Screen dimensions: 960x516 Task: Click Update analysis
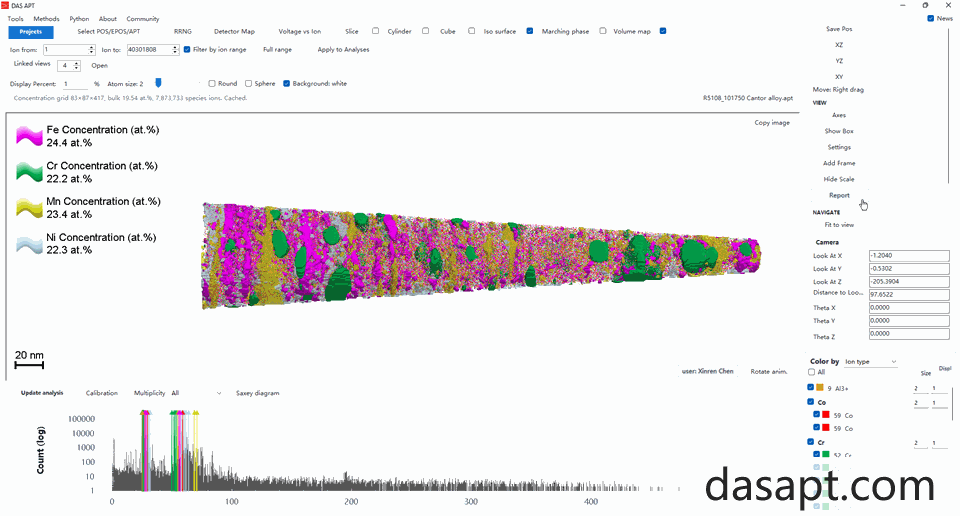[42, 393]
